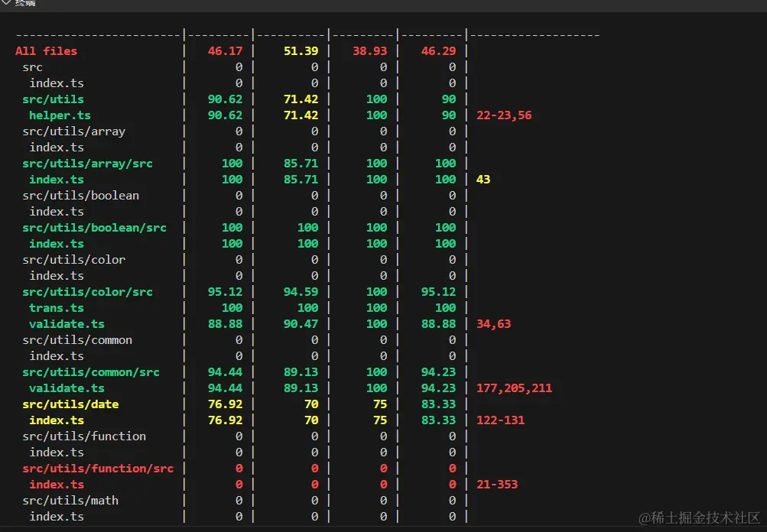This screenshot has height=532, width=767.
Task: Select the 38.93 function coverage value
Action: coord(370,51)
